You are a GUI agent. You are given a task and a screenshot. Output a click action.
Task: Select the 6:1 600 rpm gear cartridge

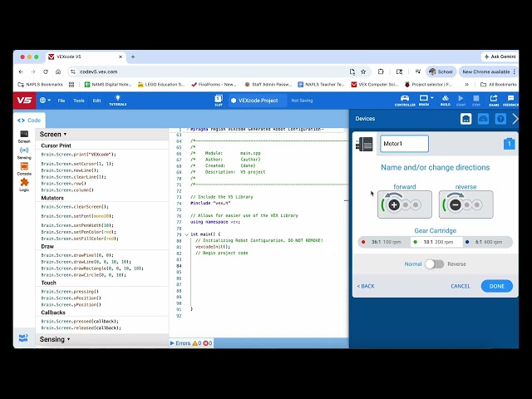point(487,242)
